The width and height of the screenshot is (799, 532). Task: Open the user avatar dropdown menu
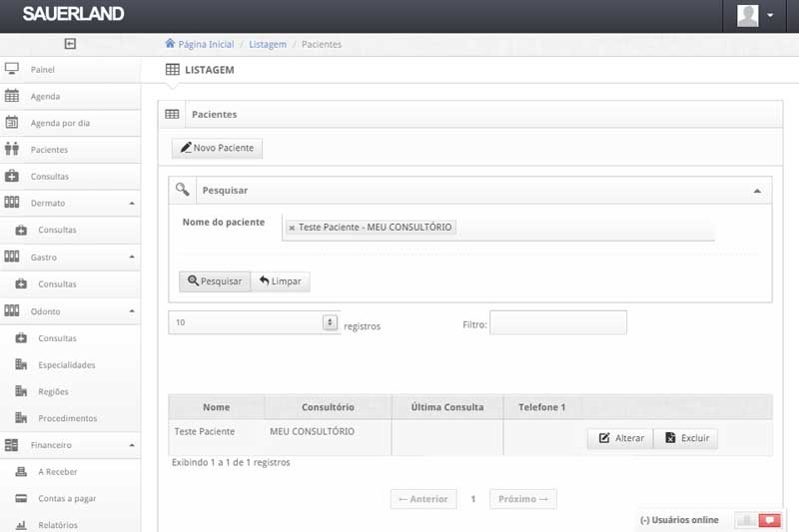tap(754, 15)
